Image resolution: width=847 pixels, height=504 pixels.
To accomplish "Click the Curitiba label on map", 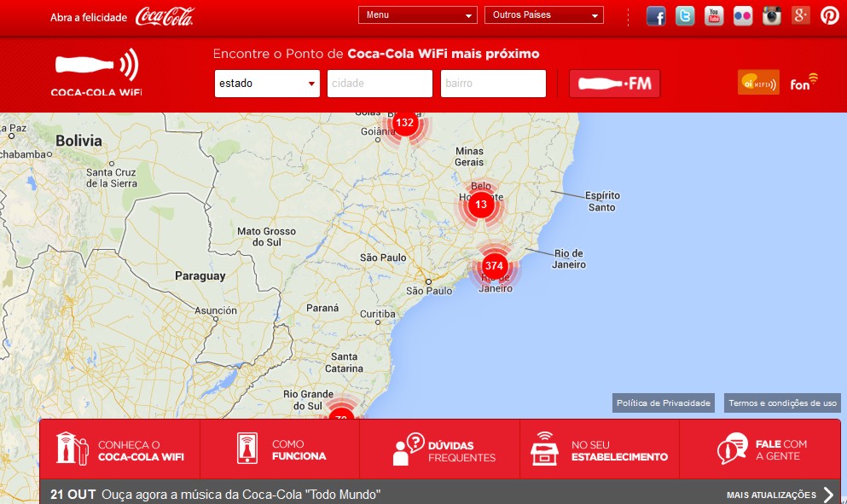I will tap(378, 314).
